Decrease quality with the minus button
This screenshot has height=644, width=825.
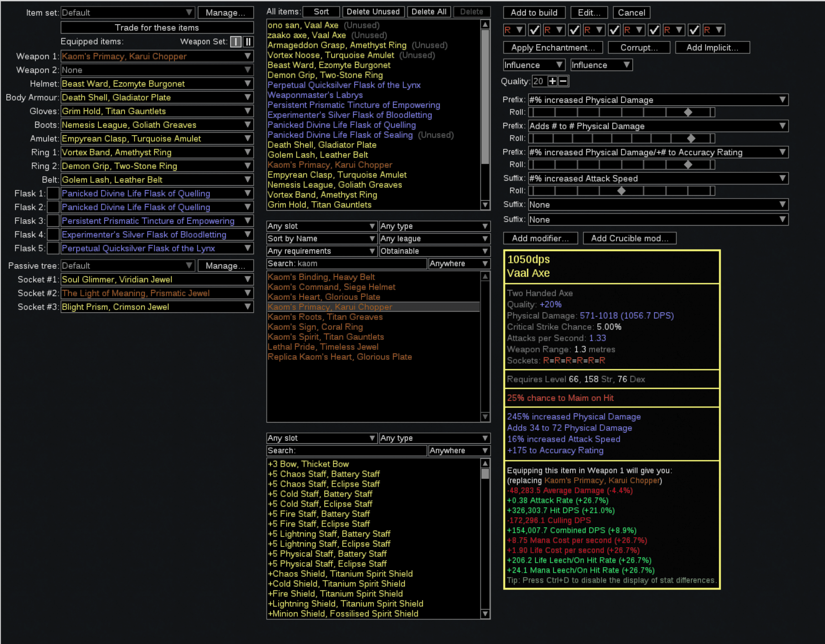(563, 81)
